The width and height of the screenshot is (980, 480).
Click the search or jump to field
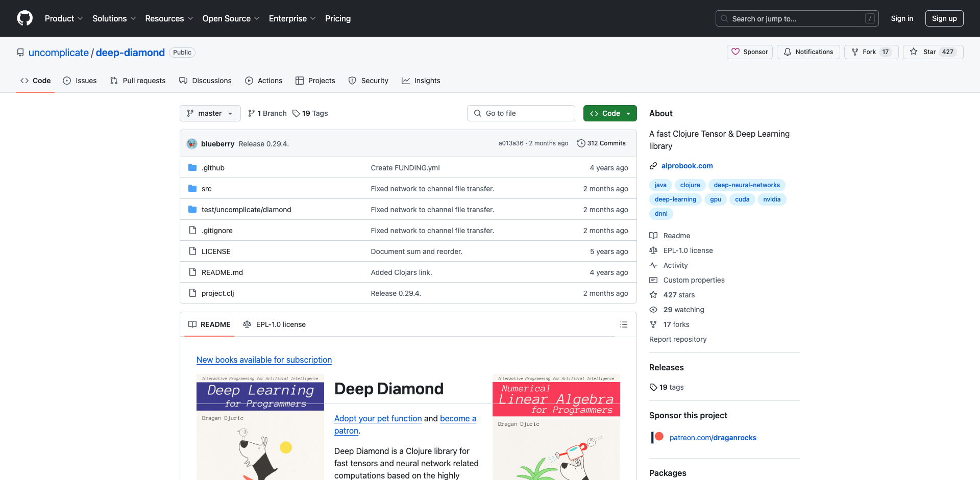796,18
